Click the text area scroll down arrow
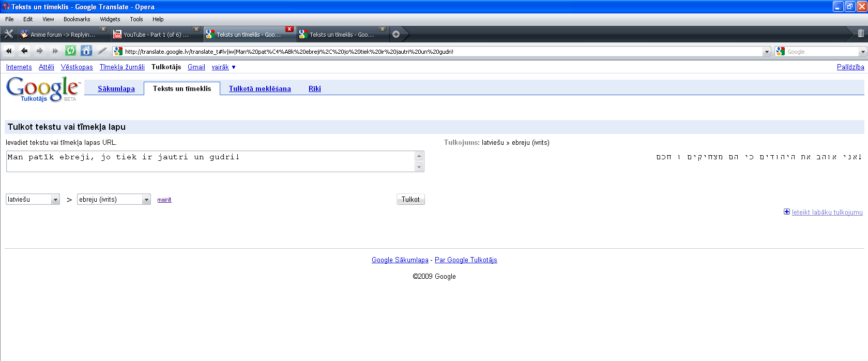This screenshot has height=361, width=868. point(419,167)
